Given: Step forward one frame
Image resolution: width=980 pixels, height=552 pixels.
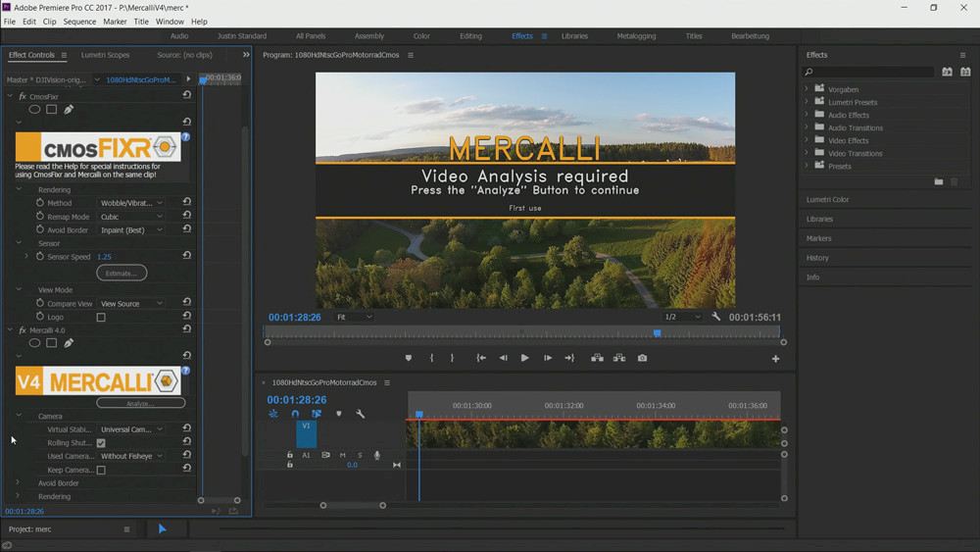Looking at the screenshot, I should coord(548,358).
